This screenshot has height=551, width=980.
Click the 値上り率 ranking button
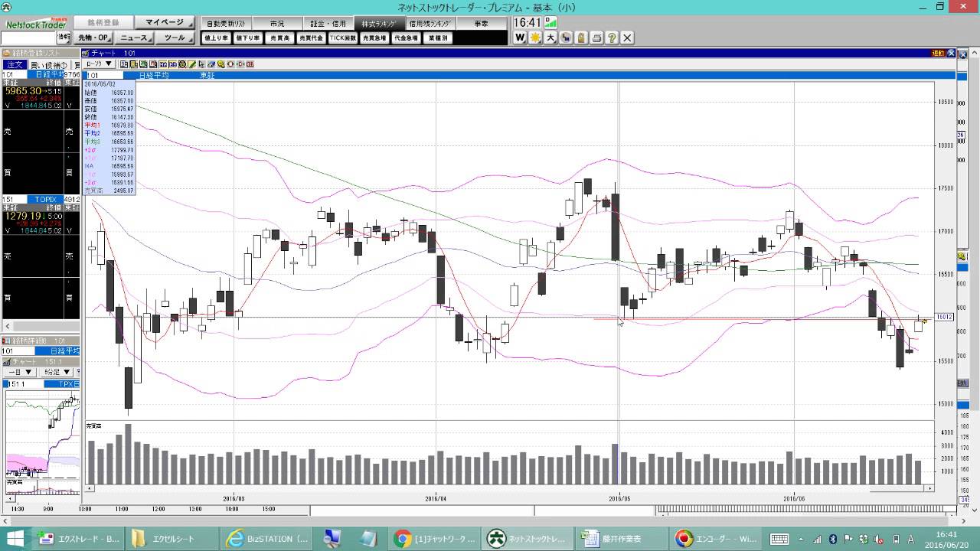216,37
